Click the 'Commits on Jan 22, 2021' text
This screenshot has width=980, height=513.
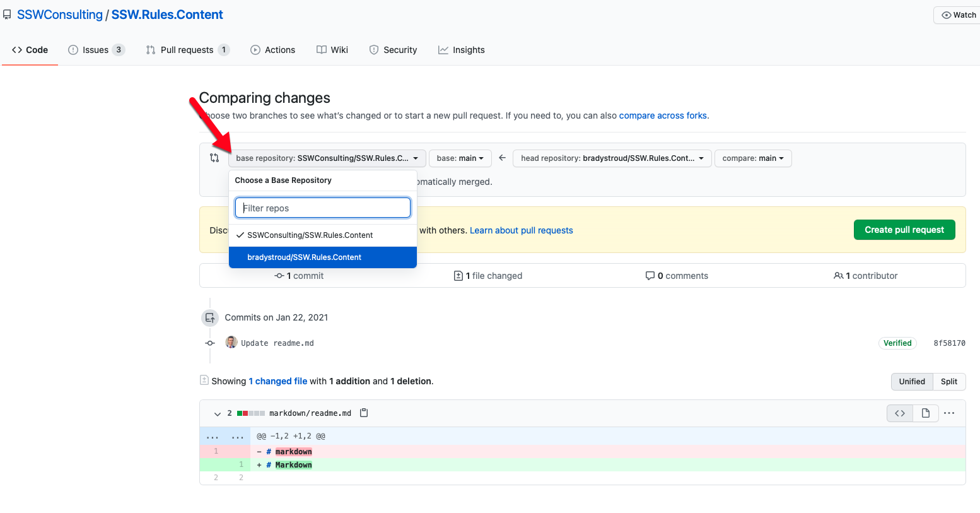[x=276, y=317]
